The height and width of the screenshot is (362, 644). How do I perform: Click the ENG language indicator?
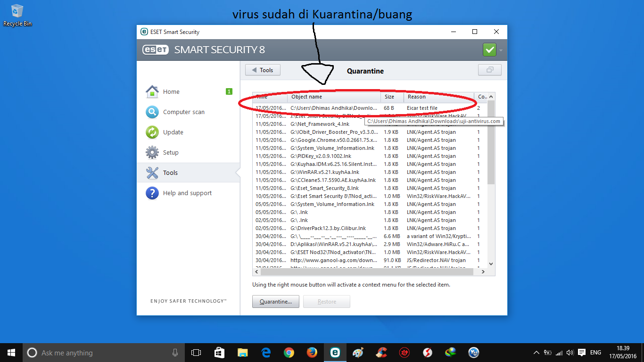tap(595, 353)
